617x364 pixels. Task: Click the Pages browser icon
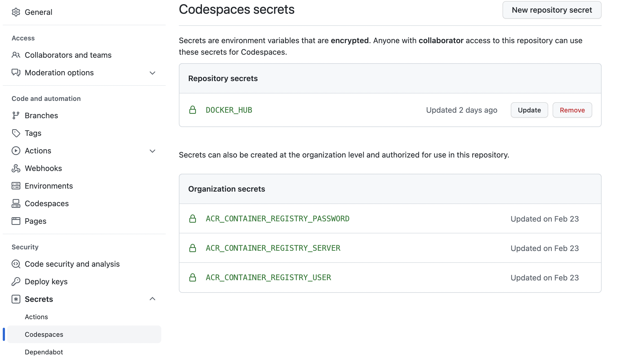[16, 221]
